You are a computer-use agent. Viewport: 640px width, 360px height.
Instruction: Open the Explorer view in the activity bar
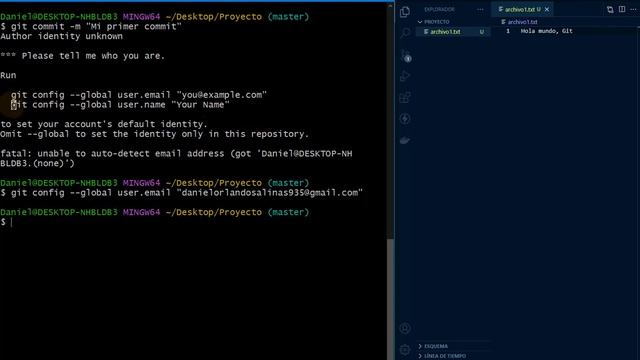[405, 12]
